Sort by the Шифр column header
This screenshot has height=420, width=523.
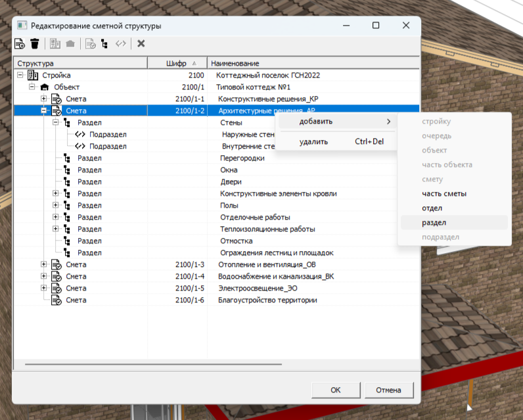pos(177,63)
